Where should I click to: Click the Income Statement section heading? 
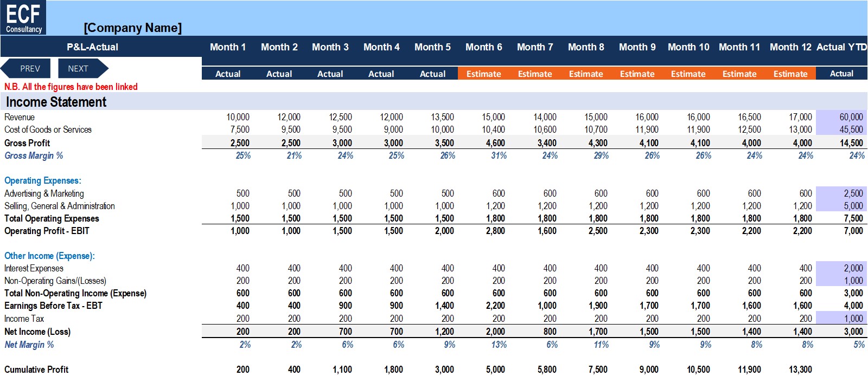point(56,102)
